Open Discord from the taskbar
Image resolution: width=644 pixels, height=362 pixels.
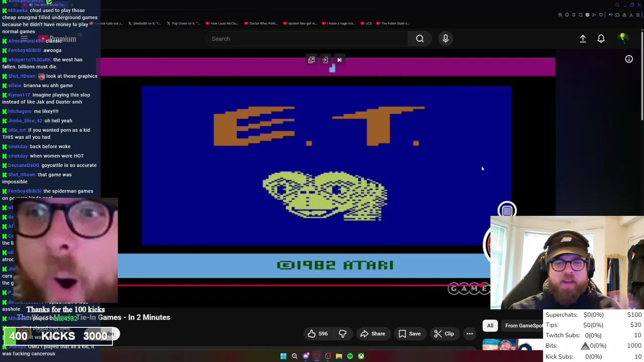pyautogui.click(x=305, y=356)
